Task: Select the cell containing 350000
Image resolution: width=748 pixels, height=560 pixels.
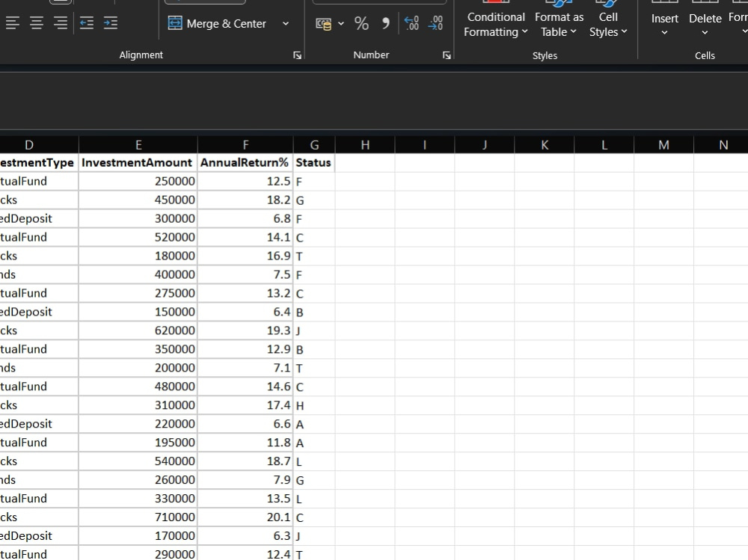Action: coord(138,349)
